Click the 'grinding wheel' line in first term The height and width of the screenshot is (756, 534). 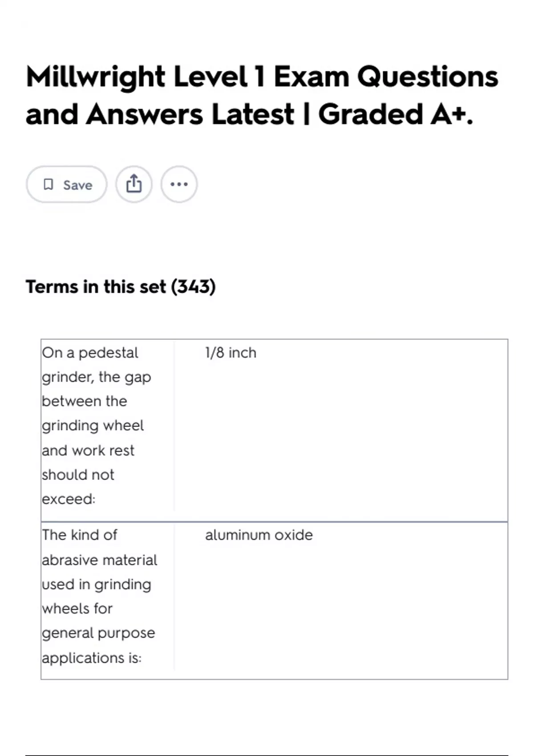[x=93, y=426]
